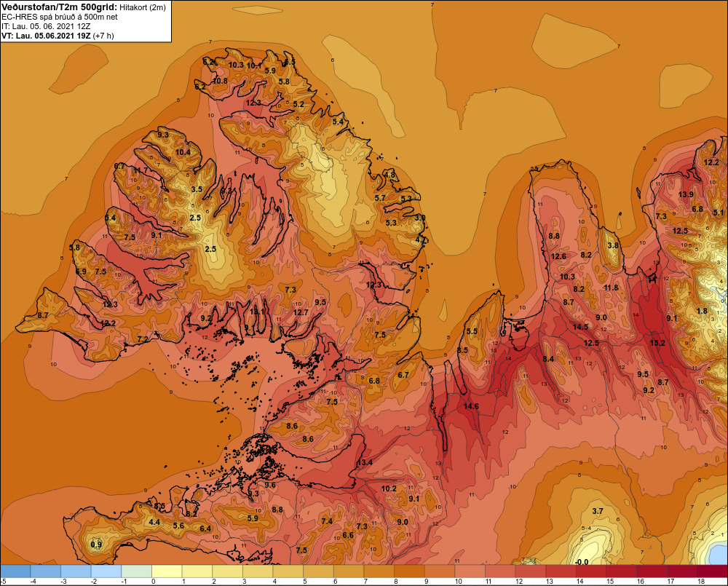Click the temperature value 12.6
Image resolution: width=728 pixels, height=586 pixels.
click(x=558, y=256)
